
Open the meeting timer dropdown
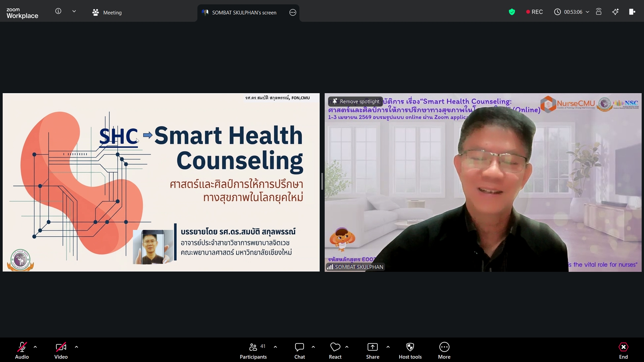point(587,12)
